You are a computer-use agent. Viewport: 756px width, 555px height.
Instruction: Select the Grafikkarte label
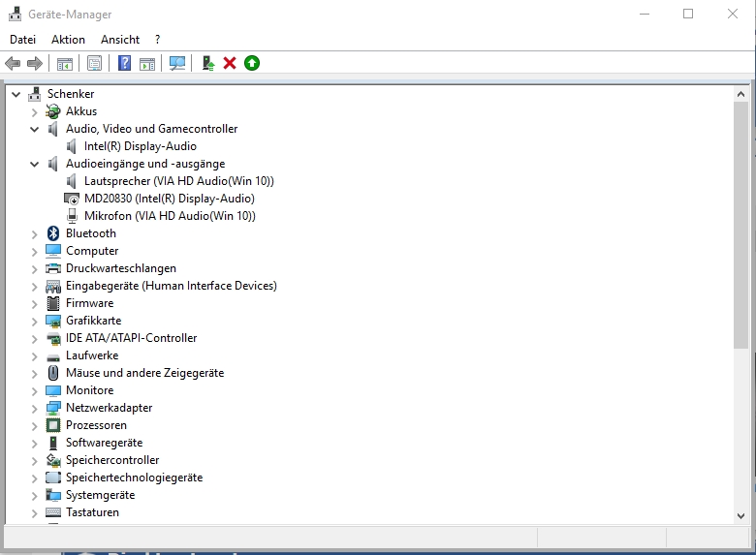pos(94,321)
